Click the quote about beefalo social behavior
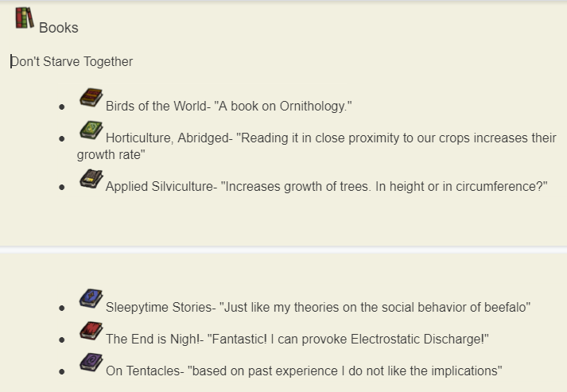567x392 pixels. 375,308
